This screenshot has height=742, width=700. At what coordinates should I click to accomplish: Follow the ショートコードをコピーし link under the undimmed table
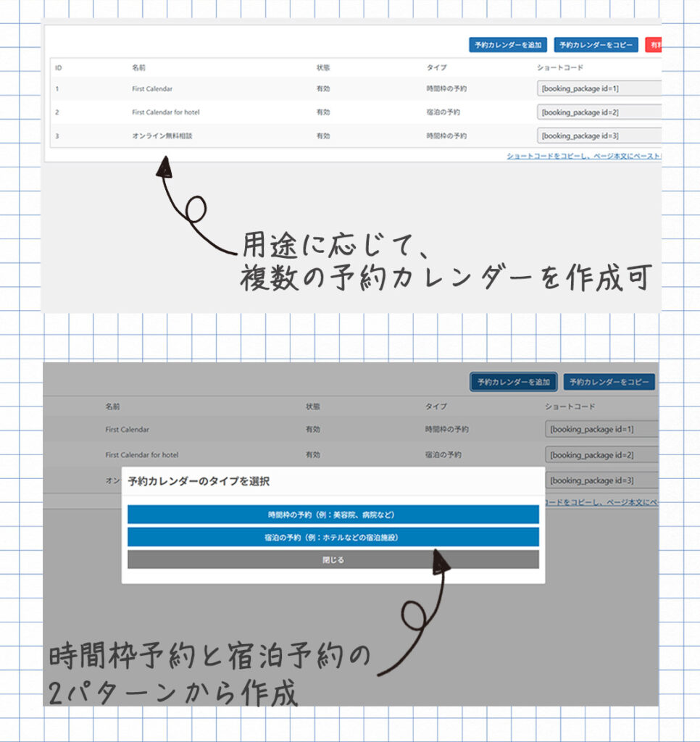click(x=583, y=157)
